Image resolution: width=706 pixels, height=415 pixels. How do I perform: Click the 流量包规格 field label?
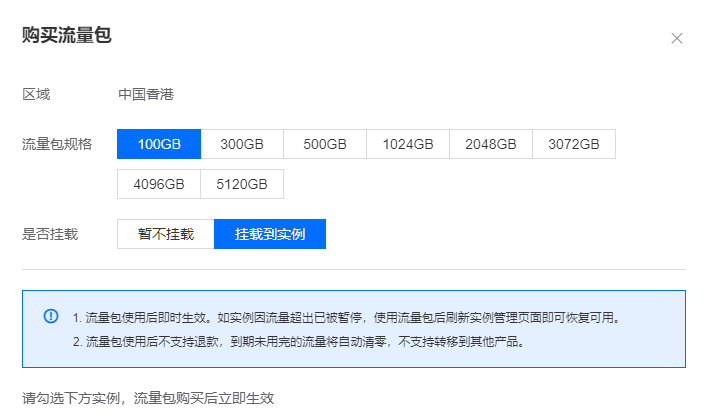57,144
